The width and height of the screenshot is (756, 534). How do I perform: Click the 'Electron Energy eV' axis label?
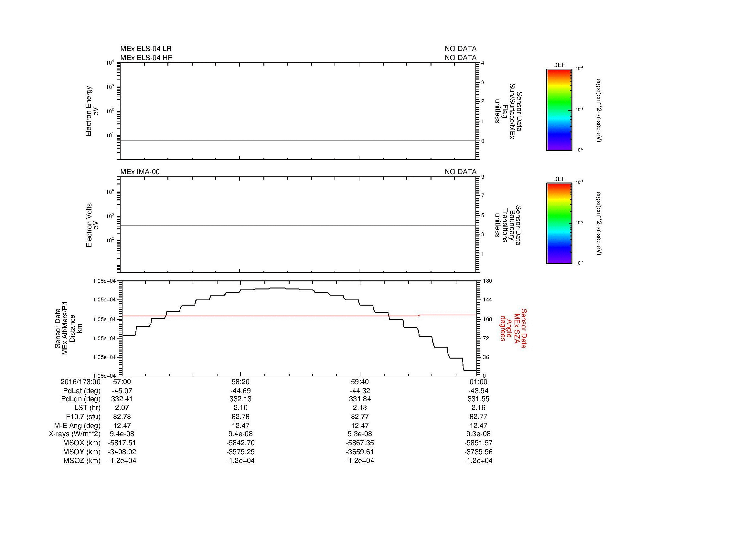coord(92,111)
